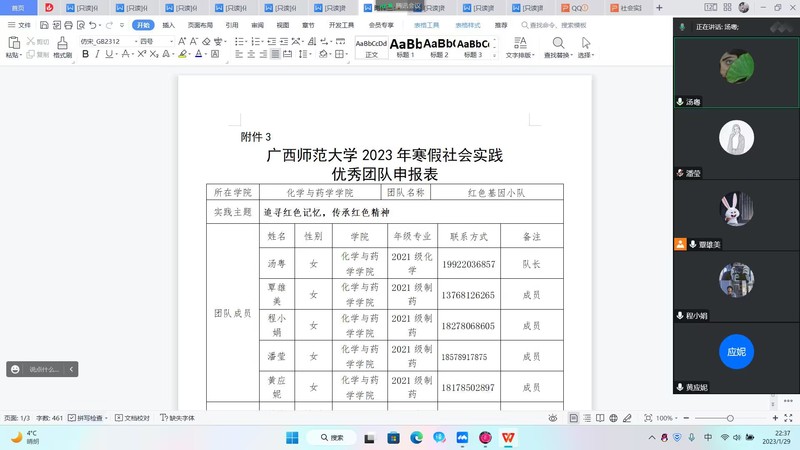The image size is (800, 450).
Task: Toggle page layout view in status bar
Action: point(573,418)
